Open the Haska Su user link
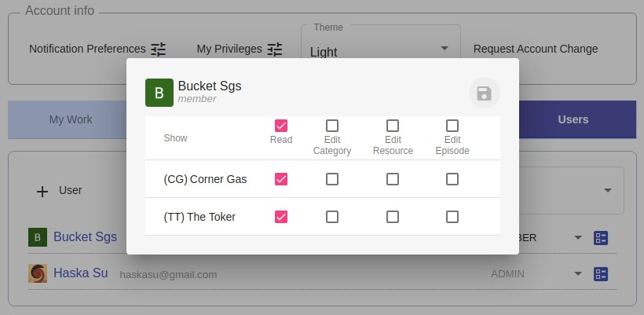 point(81,274)
